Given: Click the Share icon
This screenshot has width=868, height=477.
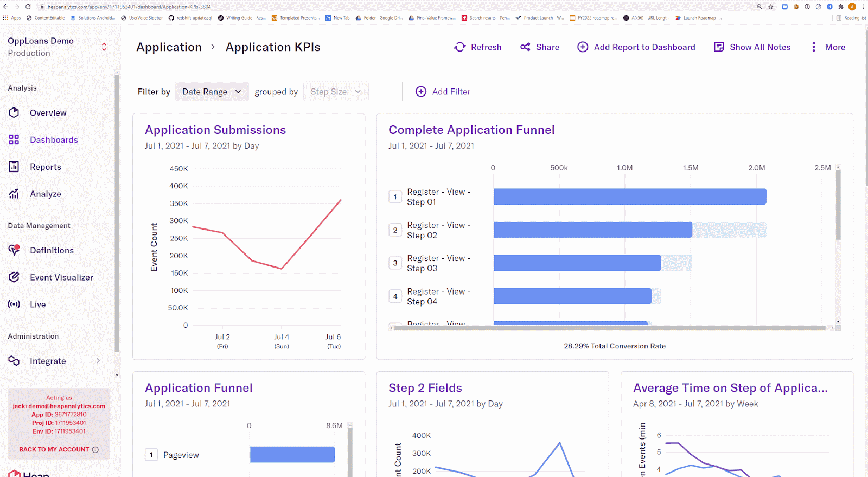Looking at the screenshot, I should (525, 47).
